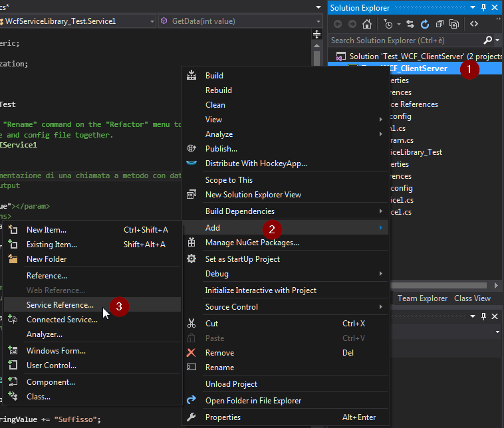Switch to the Team Explorer tab
The height and width of the screenshot is (428, 504).
tap(423, 298)
